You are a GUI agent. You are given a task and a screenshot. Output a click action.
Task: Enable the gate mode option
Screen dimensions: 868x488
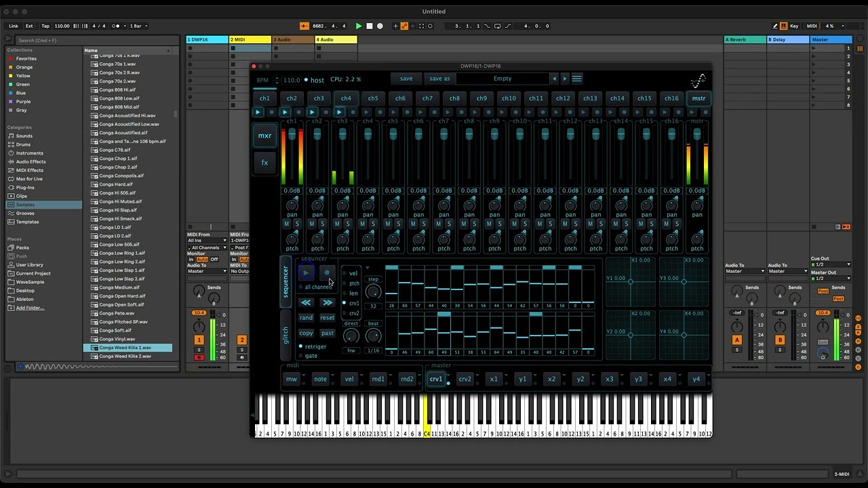pyautogui.click(x=301, y=355)
